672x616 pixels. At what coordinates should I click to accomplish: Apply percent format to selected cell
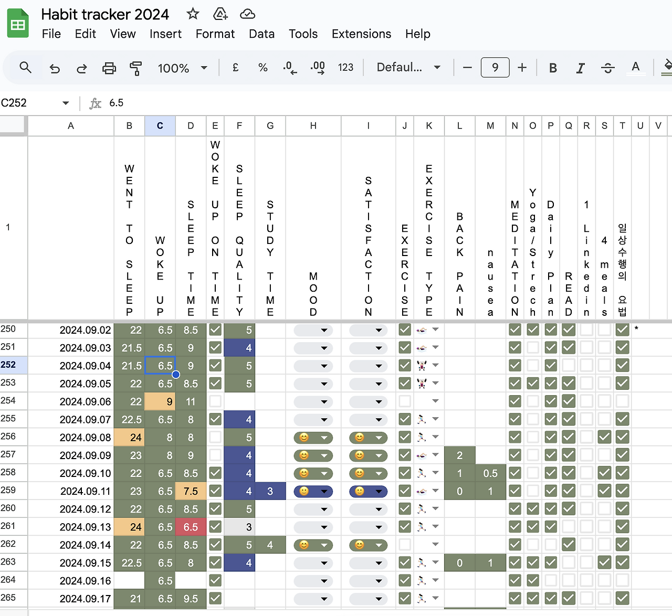point(262,67)
